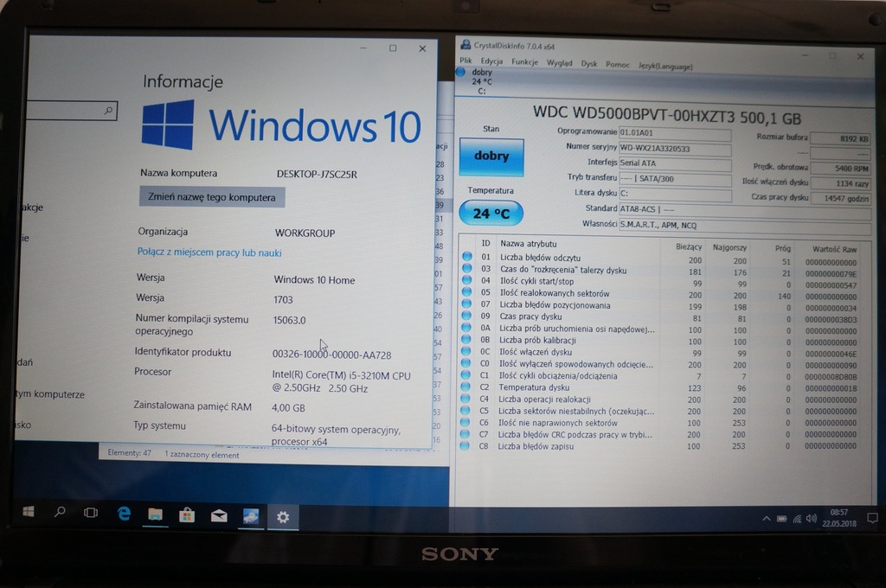
Task: Click the Tryb transferu field SATA/300
Action: 675,179
